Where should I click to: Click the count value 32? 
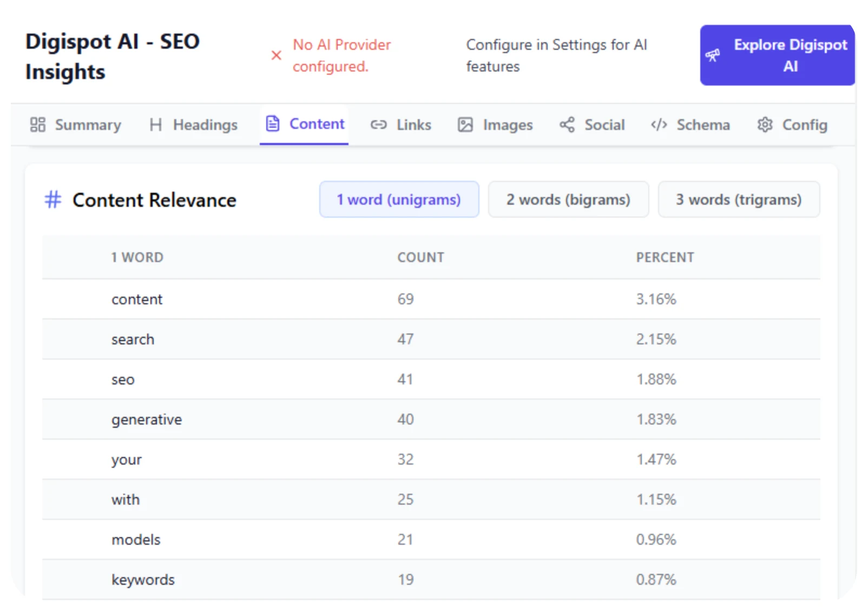(x=405, y=460)
